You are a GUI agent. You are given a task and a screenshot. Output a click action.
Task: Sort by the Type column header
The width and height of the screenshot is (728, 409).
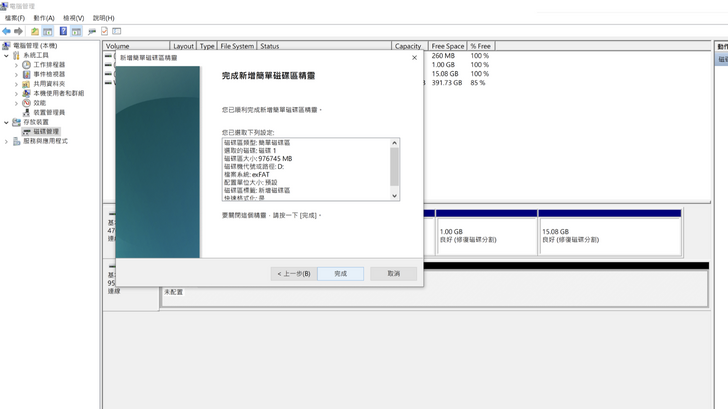[207, 46]
